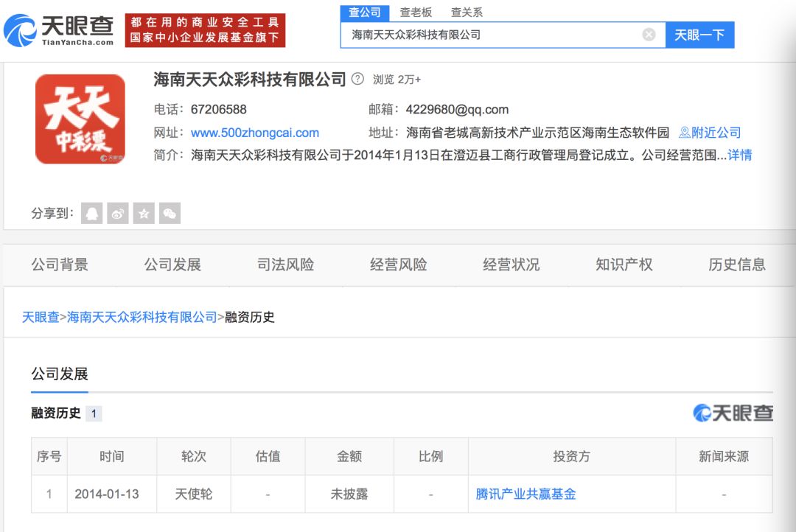Click the 天使轮 round cell
Viewport: 796px width, 532px height.
(193, 494)
